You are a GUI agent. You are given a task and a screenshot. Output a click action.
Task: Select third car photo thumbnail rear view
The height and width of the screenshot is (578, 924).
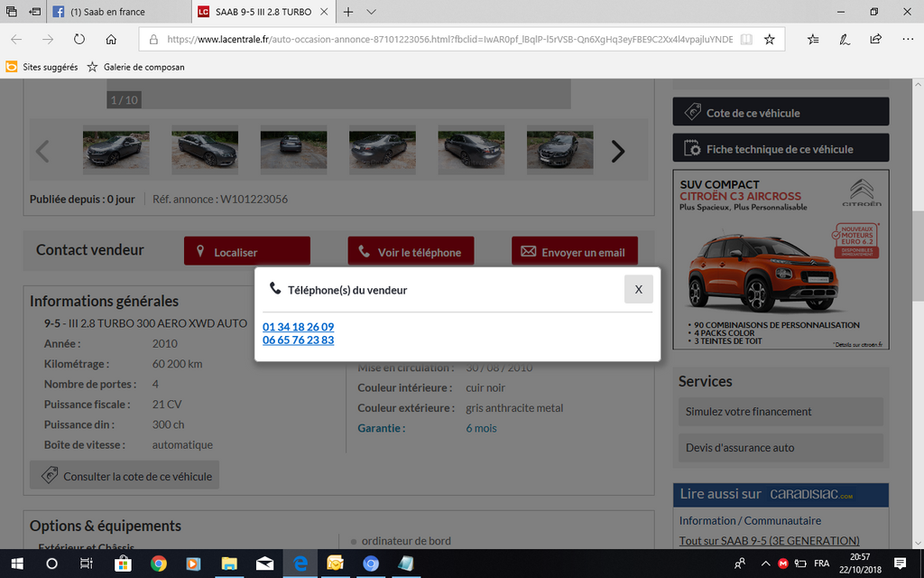293,150
